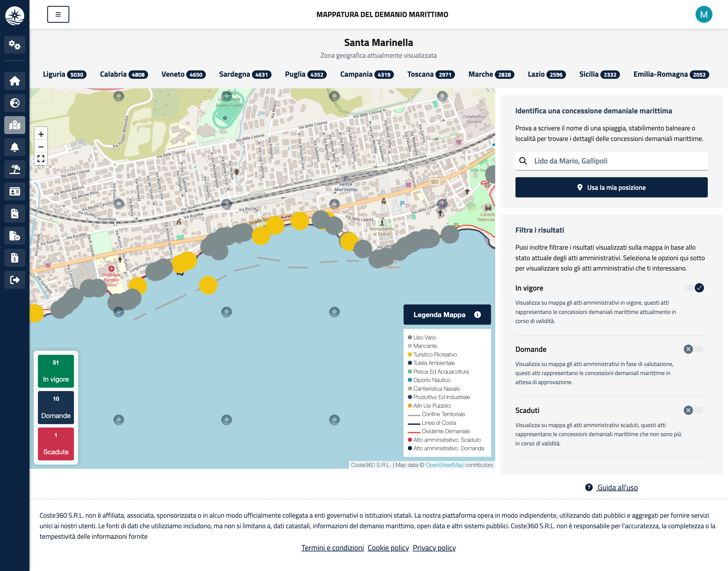Image resolution: width=728 pixels, height=571 pixels.
Task: Enable the Scaduti filter switch
Action: (x=694, y=410)
